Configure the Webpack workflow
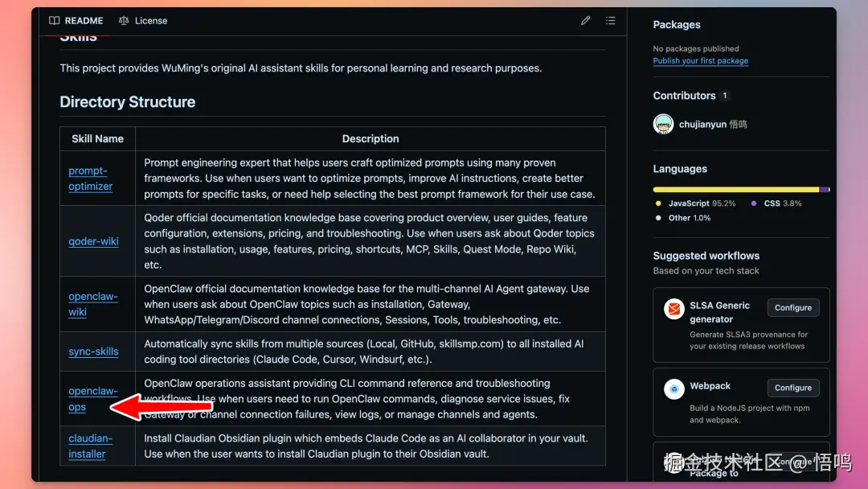Screen dimensions: 868x489 [792, 388]
